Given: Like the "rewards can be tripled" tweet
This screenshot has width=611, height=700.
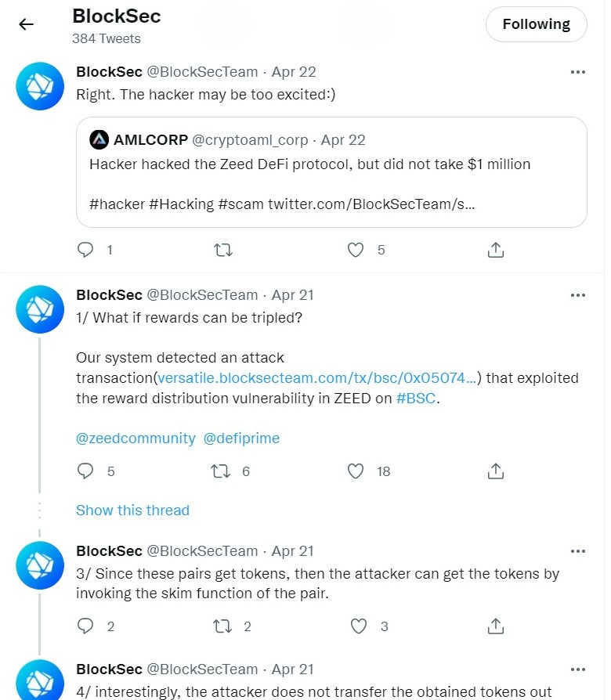Looking at the screenshot, I should (356, 471).
